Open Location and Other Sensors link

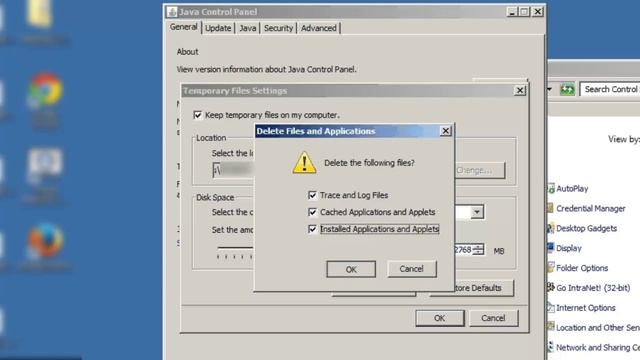pos(598,327)
